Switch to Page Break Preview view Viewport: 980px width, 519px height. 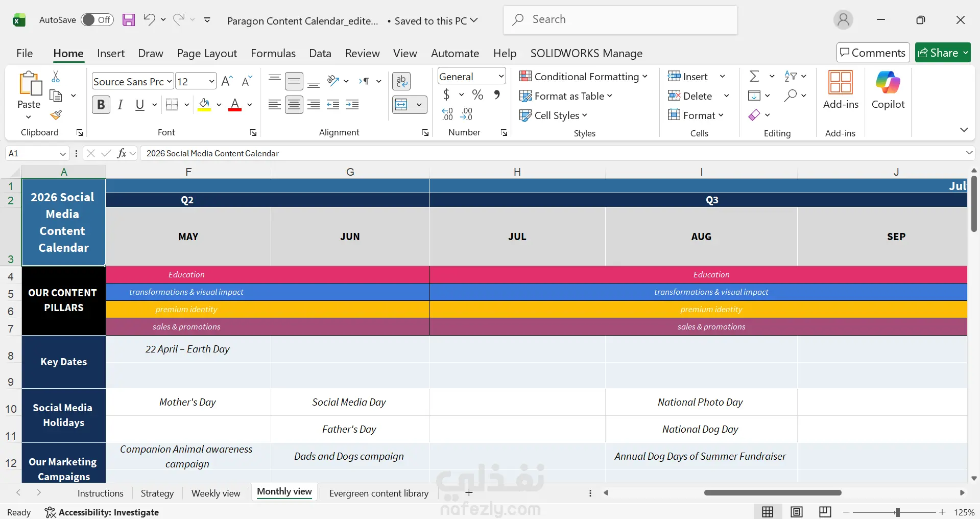click(825, 512)
